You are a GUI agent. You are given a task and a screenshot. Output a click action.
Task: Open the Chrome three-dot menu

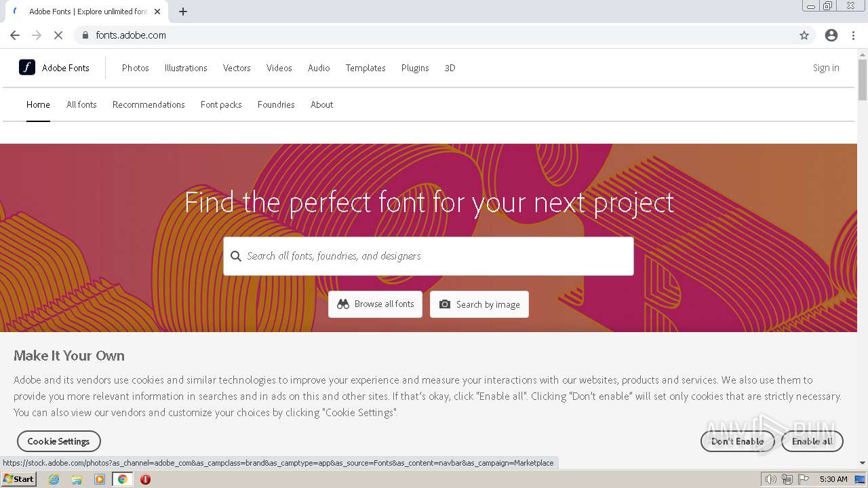click(x=854, y=35)
